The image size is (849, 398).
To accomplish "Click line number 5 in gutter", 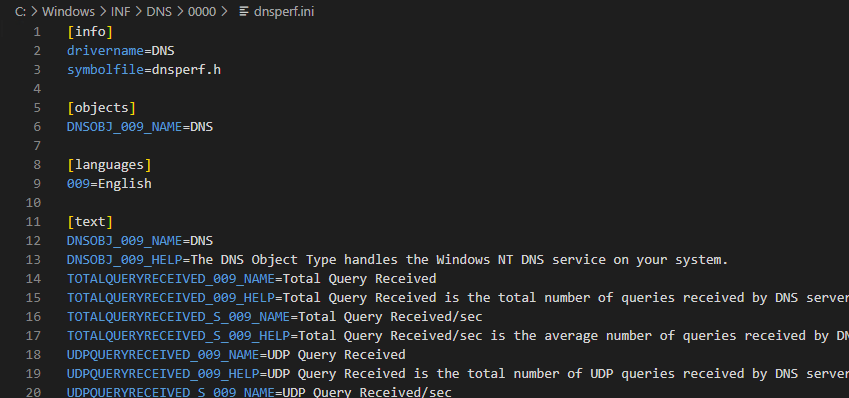I will tap(37, 108).
